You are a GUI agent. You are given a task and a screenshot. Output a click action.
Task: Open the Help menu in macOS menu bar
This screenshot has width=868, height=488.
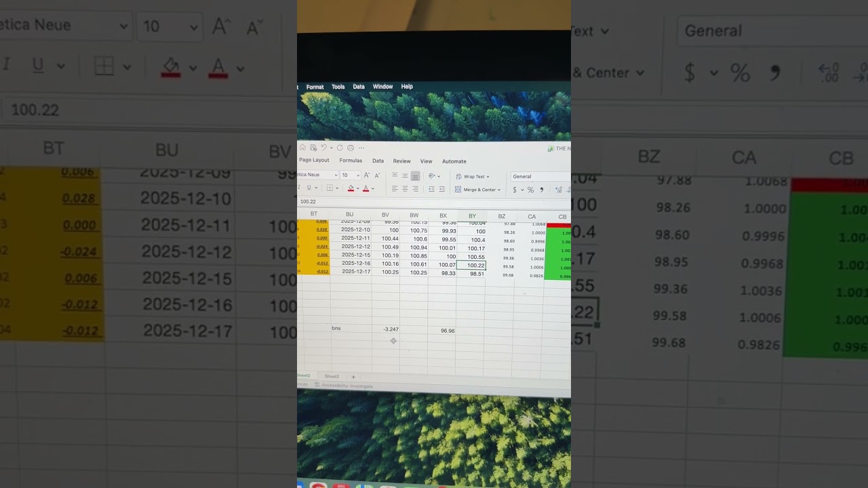(x=407, y=87)
